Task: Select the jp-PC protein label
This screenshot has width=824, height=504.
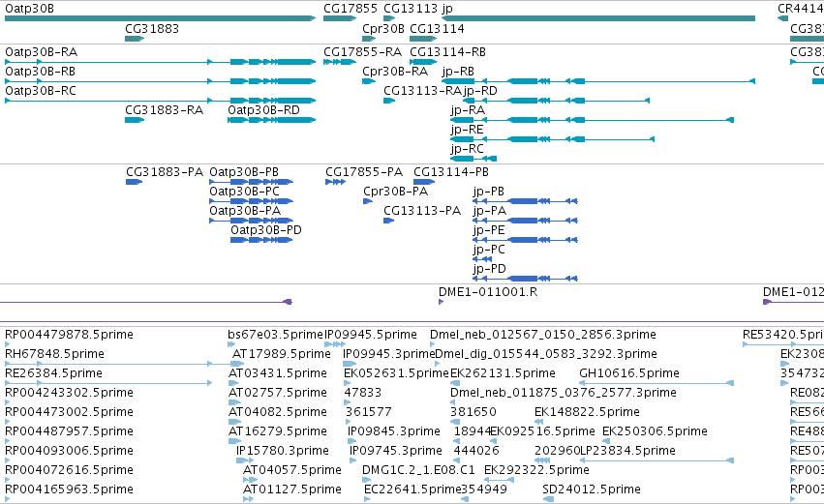Action: coord(489,250)
